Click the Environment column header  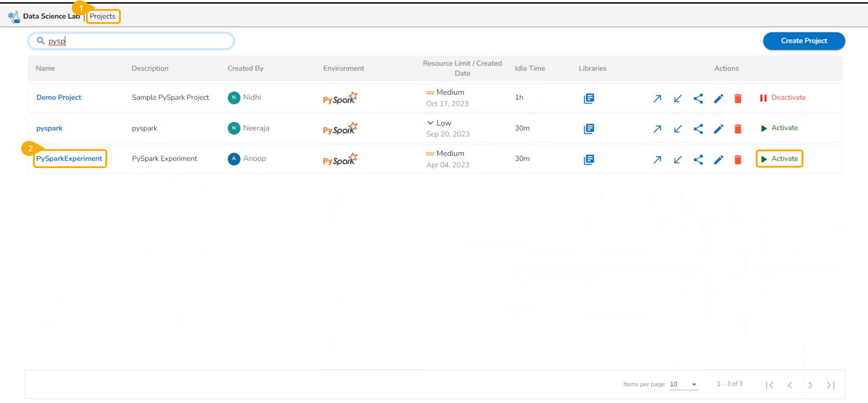344,68
